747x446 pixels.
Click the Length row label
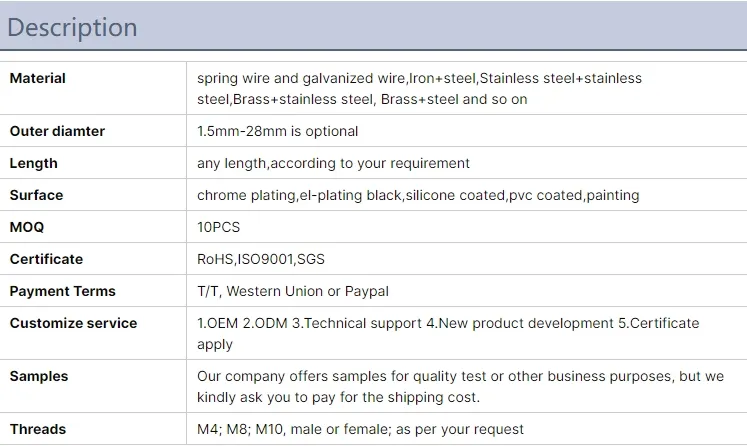[34, 163]
